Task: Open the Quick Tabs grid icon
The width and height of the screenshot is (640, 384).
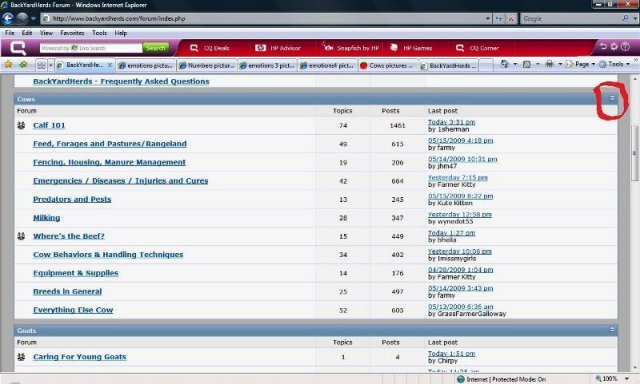Action: pos(41,65)
